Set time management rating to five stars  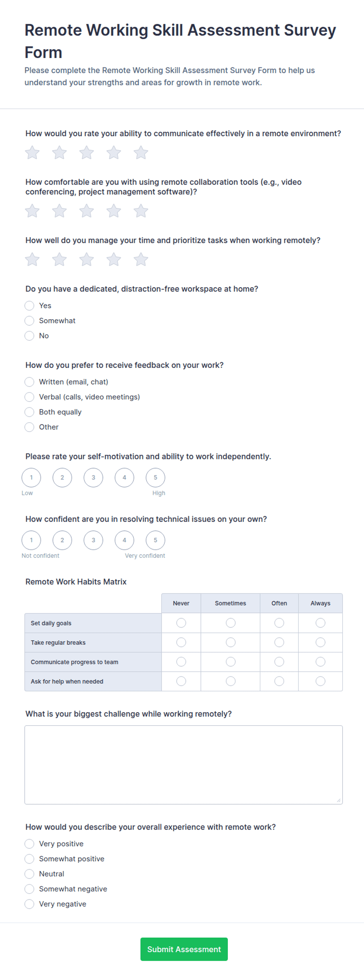point(141,259)
